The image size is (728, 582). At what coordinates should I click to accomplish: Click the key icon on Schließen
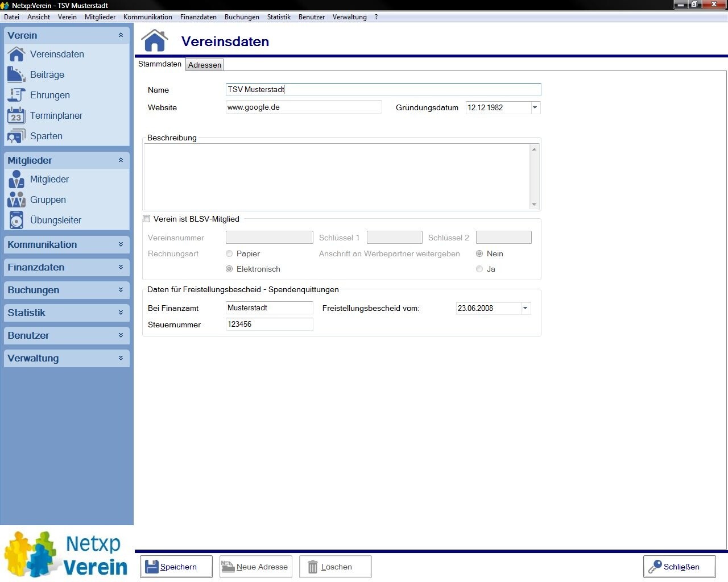point(655,567)
